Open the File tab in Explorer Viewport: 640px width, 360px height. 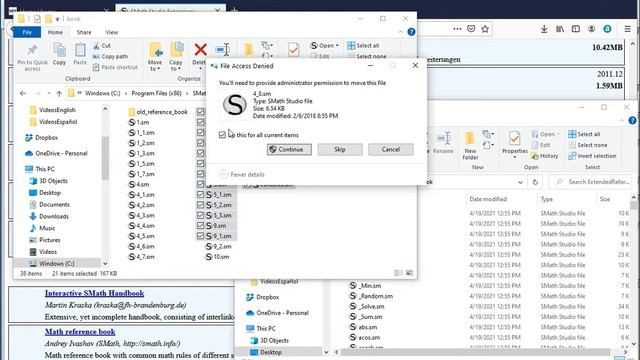pyautogui.click(x=27, y=32)
